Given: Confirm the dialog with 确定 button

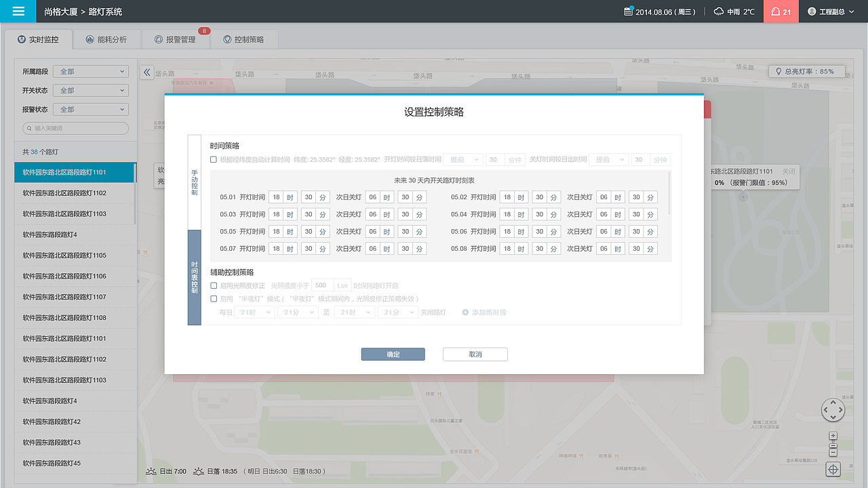Looking at the screenshot, I should (x=393, y=354).
